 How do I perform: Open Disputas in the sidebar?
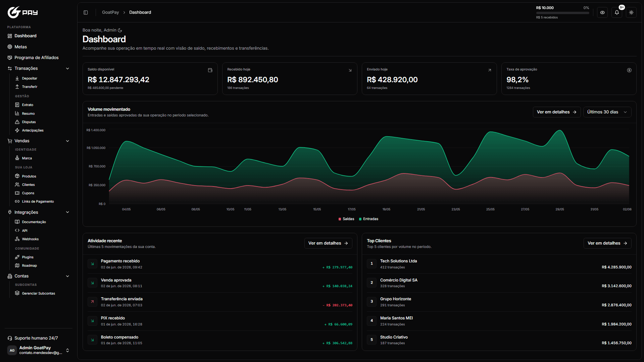click(29, 122)
